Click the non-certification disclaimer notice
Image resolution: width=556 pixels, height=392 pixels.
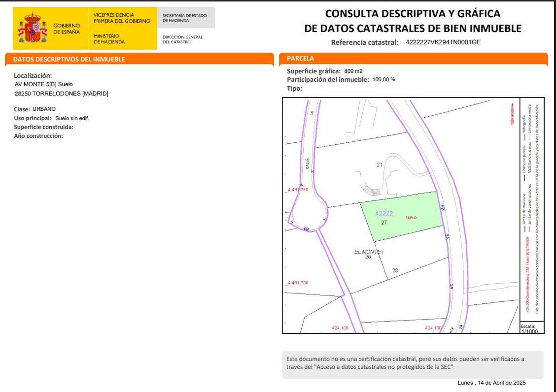(412, 365)
